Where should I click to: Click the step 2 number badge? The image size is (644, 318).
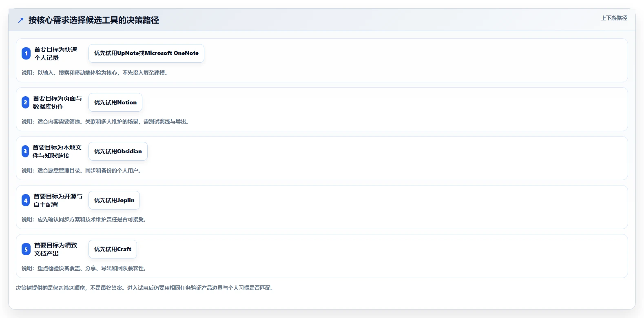click(25, 102)
